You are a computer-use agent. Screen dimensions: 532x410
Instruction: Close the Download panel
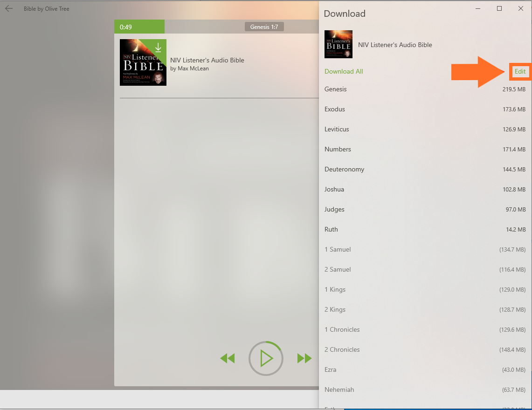pos(521,8)
